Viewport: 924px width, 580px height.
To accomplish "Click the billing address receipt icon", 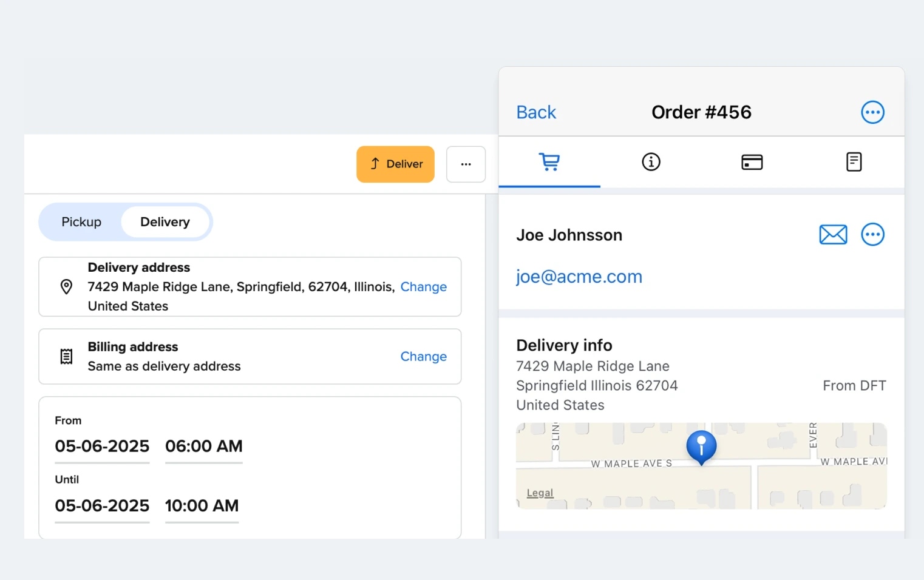I will (x=66, y=356).
